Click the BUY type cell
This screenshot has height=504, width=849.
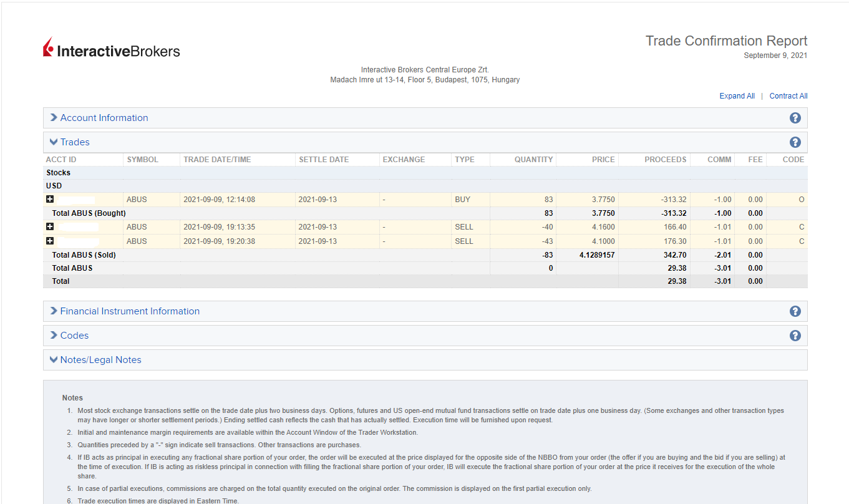pos(463,200)
